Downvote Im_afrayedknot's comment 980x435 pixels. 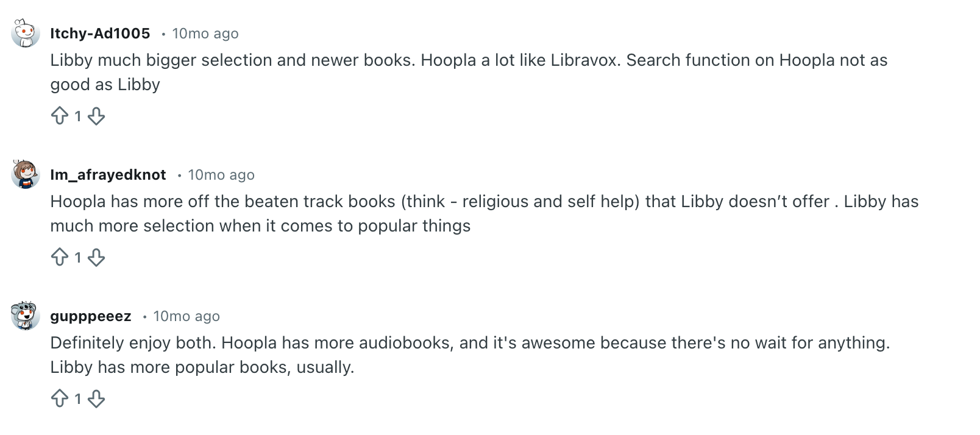pos(96,257)
